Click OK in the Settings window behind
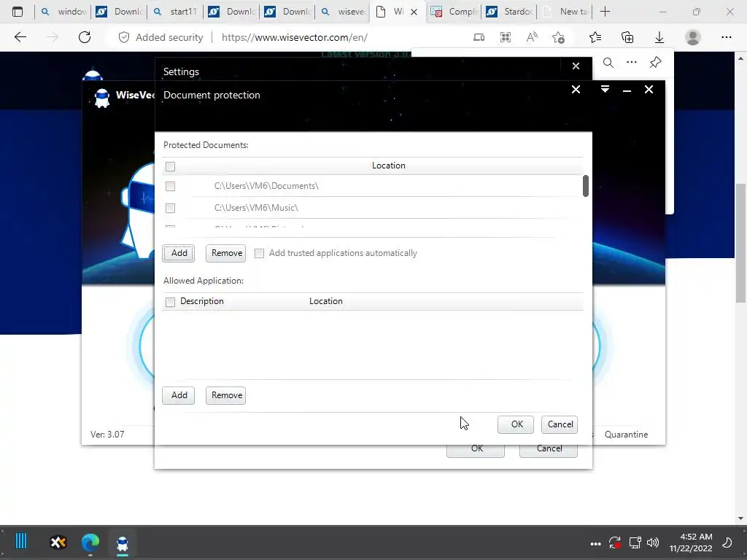This screenshot has height=560, width=747. [476, 450]
